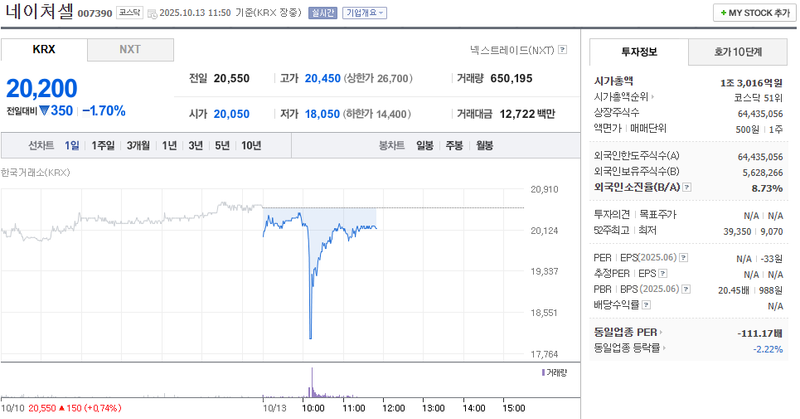Open the 호가10단계 tab
Image resolution: width=800 pixels, height=419 pixels.
(x=738, y=51)
